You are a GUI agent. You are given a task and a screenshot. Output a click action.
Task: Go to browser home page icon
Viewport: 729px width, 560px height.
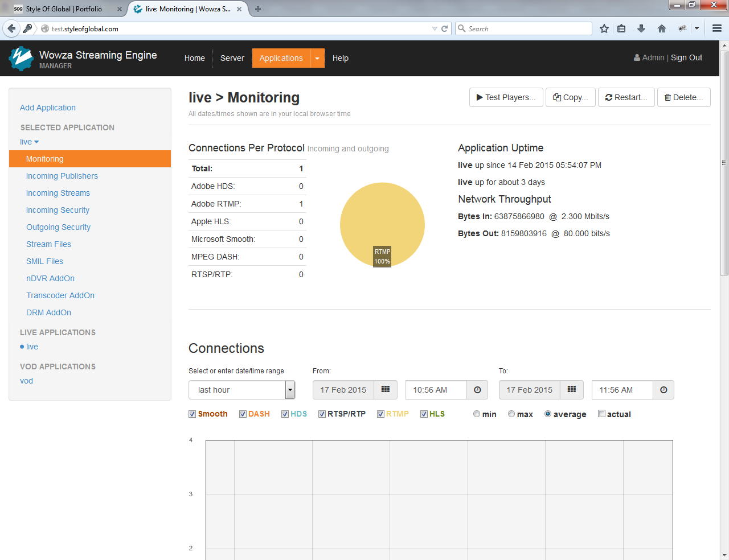(x=662, y=28)
